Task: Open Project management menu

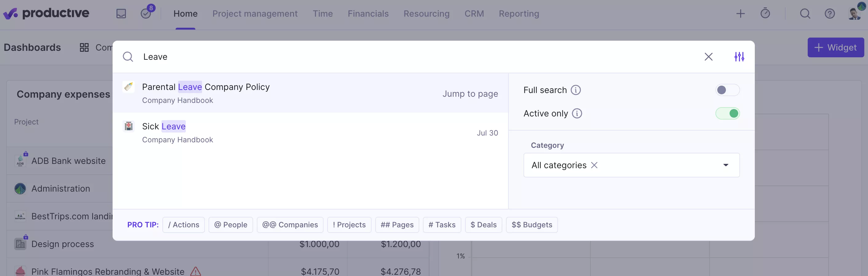Action: pyautogui.click(x=255, y=14)
